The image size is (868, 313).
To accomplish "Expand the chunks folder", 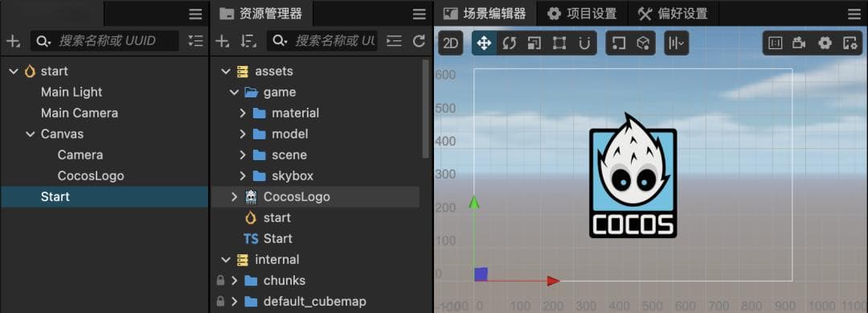I will point(234,280).
